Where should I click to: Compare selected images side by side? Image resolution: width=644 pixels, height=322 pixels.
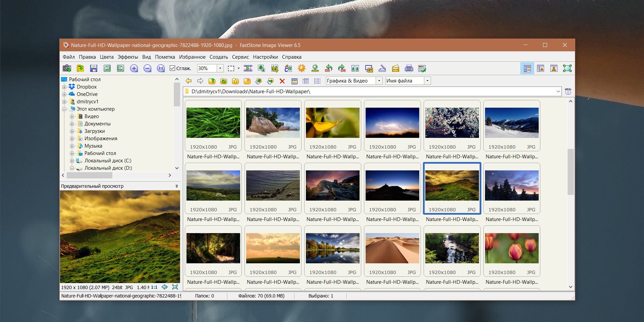[355, 68]
